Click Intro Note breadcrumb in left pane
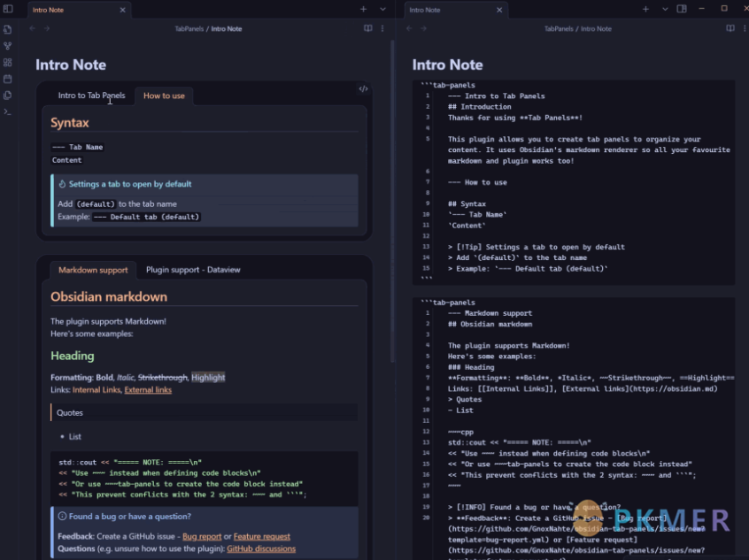Image resolution: width=749 pixels, height=560 pixels. coord(227,28)
